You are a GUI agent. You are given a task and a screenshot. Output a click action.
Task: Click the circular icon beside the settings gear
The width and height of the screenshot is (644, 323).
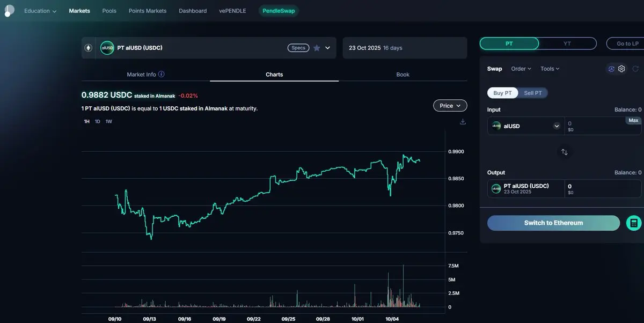point(611,69)
